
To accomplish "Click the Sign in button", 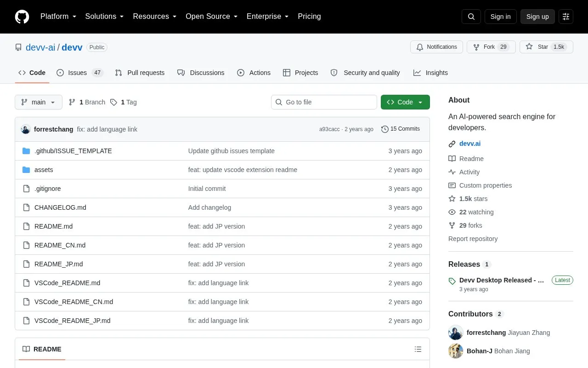I will (x=500, y=17).
